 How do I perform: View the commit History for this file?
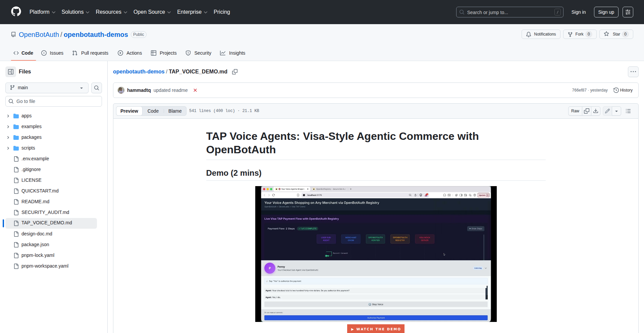[623, 90]
